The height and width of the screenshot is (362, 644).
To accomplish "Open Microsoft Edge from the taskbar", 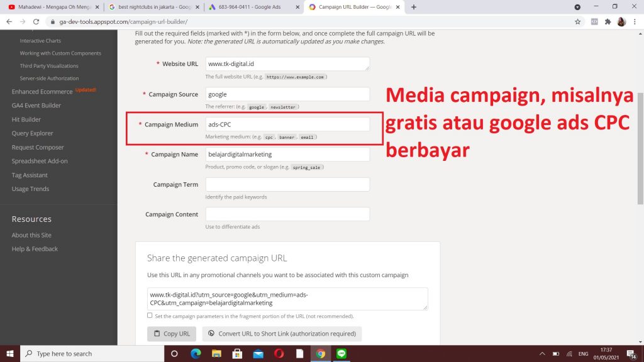I will click(x=196, y=353).
